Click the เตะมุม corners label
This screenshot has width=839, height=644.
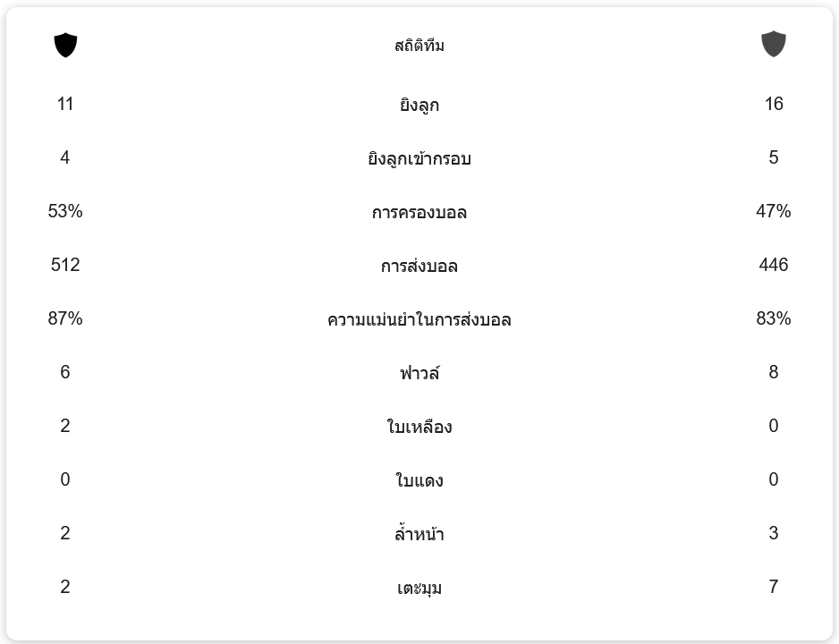419,588
